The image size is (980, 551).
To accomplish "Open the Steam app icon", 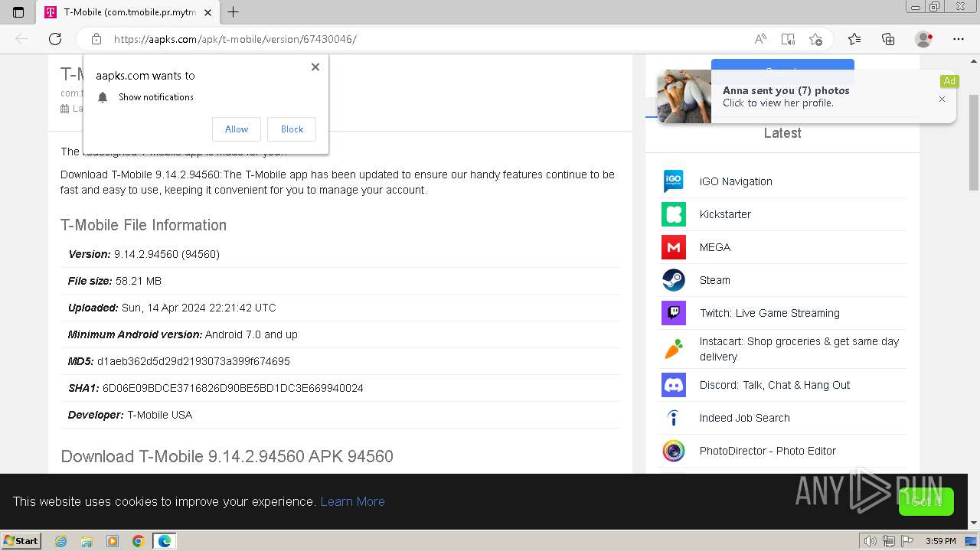I will pyautogui.click(x=674, y=280).
